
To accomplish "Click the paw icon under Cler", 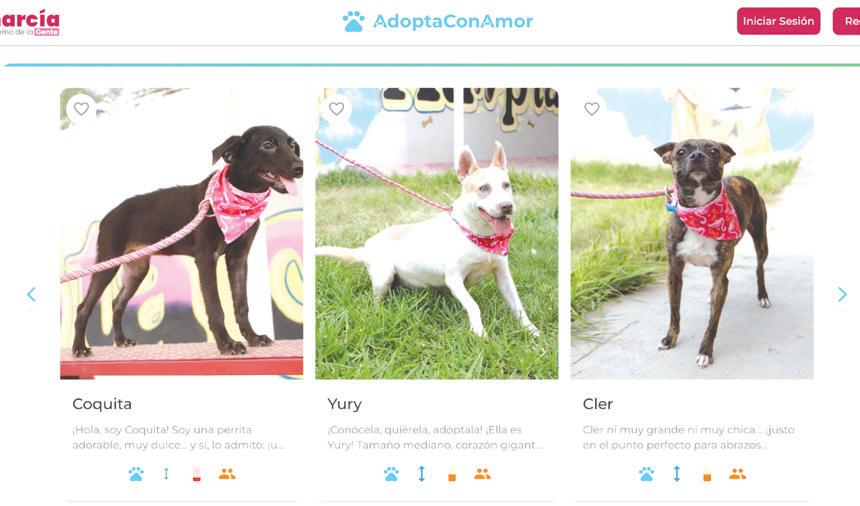I will click(x=646, y=474).
